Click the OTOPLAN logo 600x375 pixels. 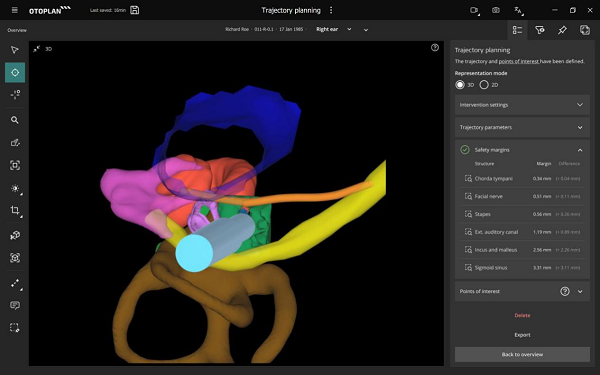(x=50, y=10)
